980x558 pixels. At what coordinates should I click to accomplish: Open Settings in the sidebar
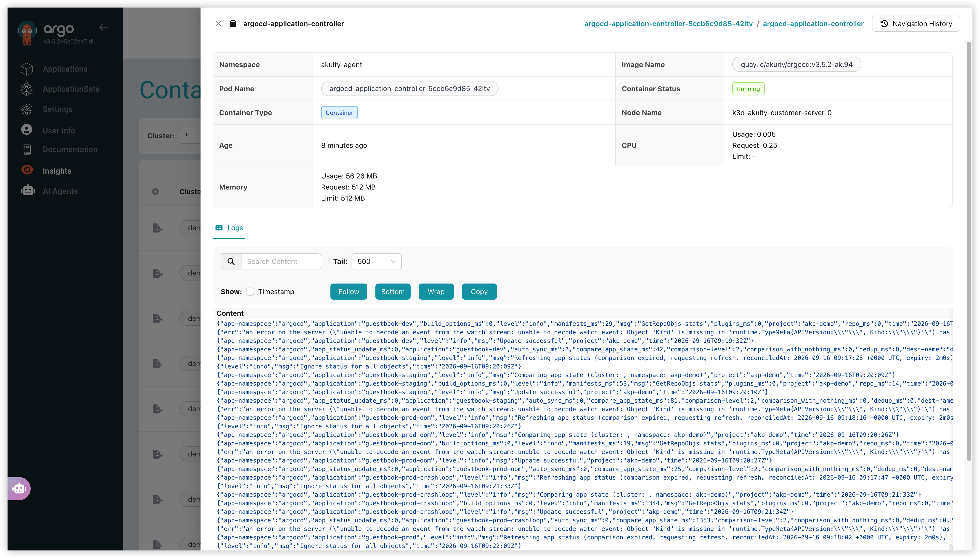(58, 109)
